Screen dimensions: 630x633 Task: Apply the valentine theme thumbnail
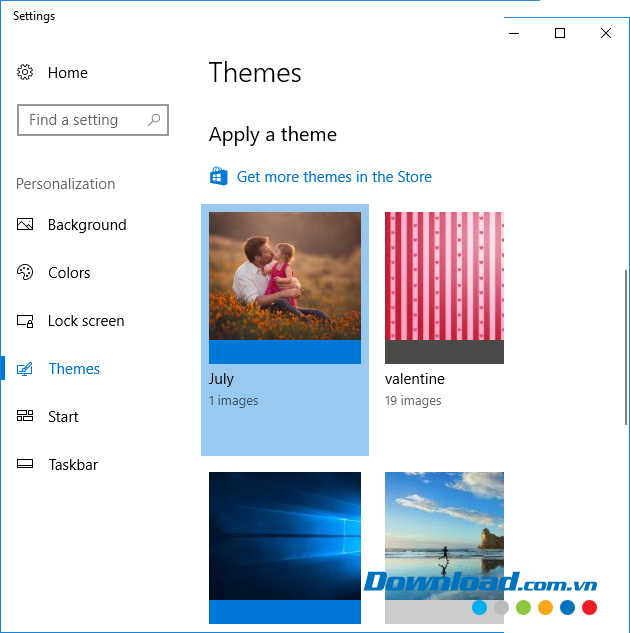(444, 276)
